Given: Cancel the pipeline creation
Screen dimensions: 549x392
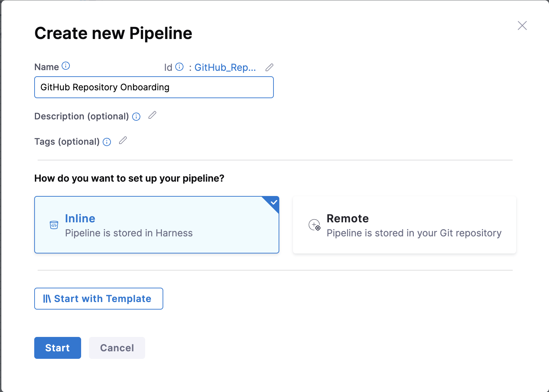Looking at the screenshot, I should (117, 348).
